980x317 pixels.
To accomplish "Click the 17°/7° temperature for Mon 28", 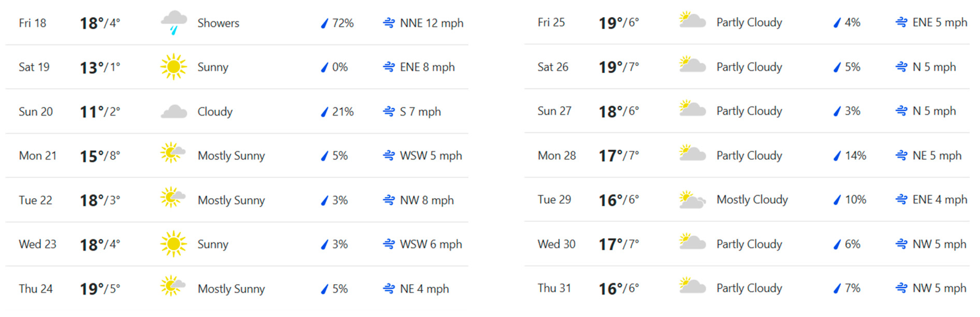I will pyautogui.click(x=618, y=156).
